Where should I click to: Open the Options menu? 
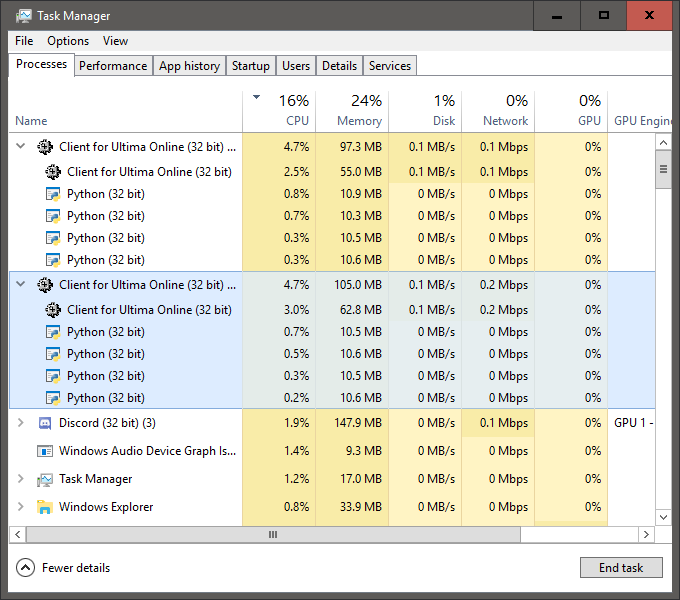coord(68,41)
